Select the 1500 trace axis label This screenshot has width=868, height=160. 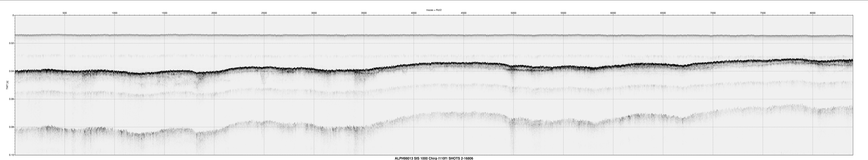pos(164,13)
